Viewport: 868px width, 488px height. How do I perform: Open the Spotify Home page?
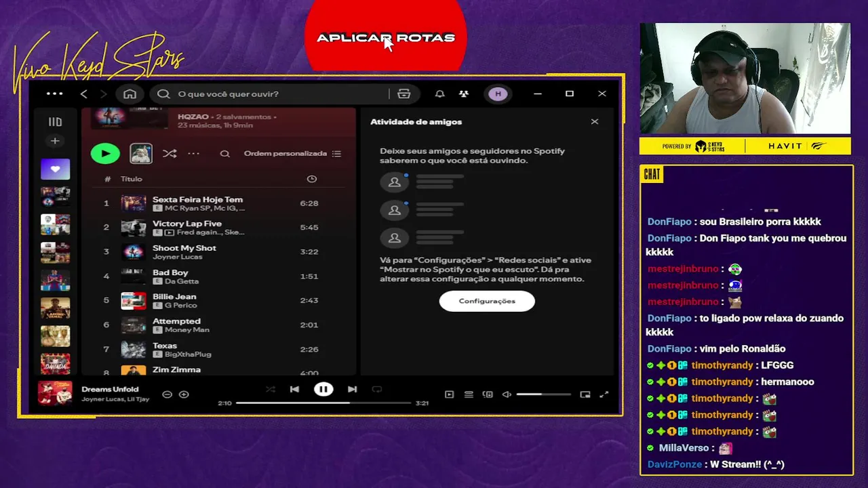point(130,94)
